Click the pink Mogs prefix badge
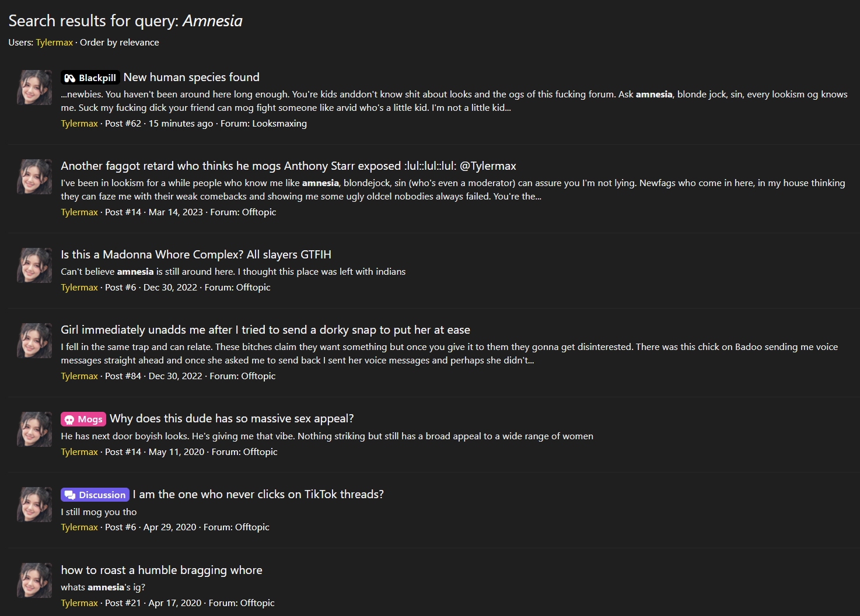This screenshot has width=860, height=616. [83, 419]
